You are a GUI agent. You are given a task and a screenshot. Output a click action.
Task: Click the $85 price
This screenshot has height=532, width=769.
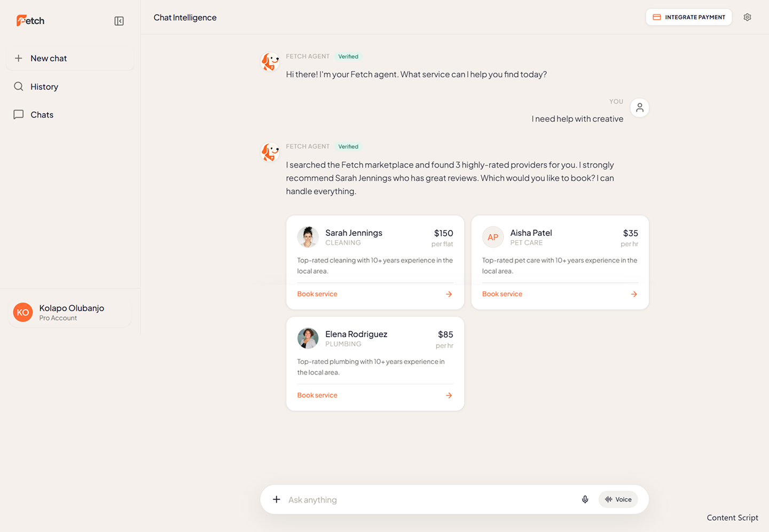(445, 335)
